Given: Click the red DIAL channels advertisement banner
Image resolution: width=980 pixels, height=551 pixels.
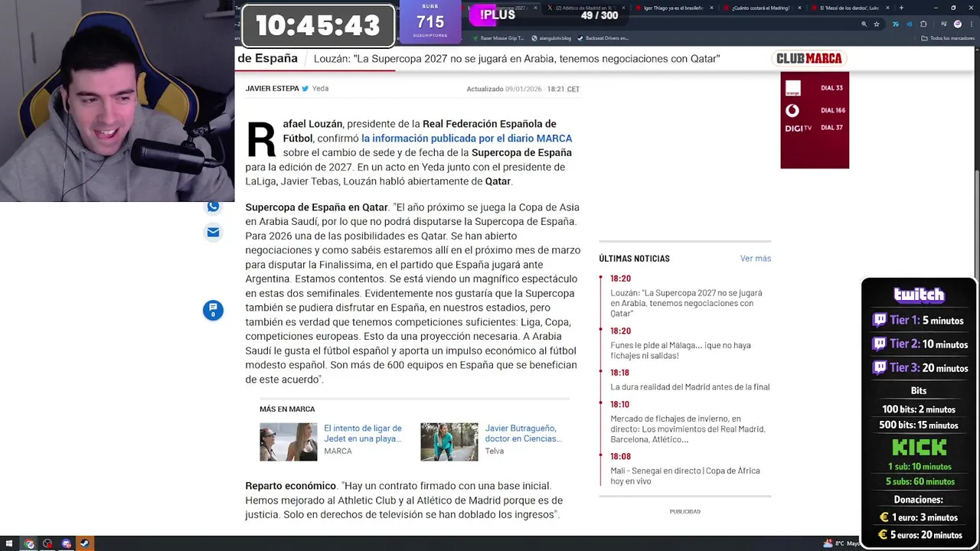Looking at the screenshot, I should 815,120.
